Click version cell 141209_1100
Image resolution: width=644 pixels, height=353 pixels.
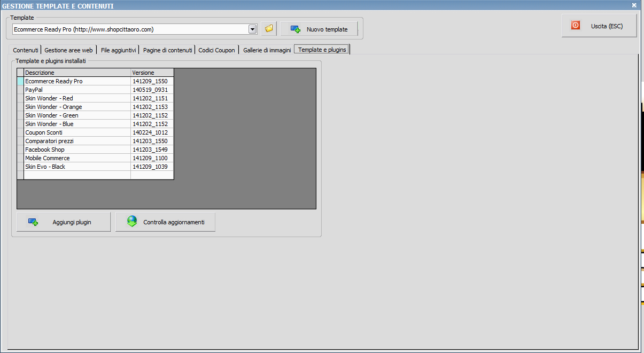click(152, 158)
